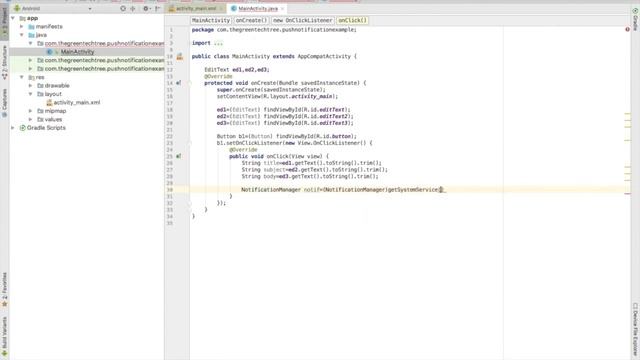640x360 pixels.
Task: Click the 'setContentView' code line
Action: point(277,96)
